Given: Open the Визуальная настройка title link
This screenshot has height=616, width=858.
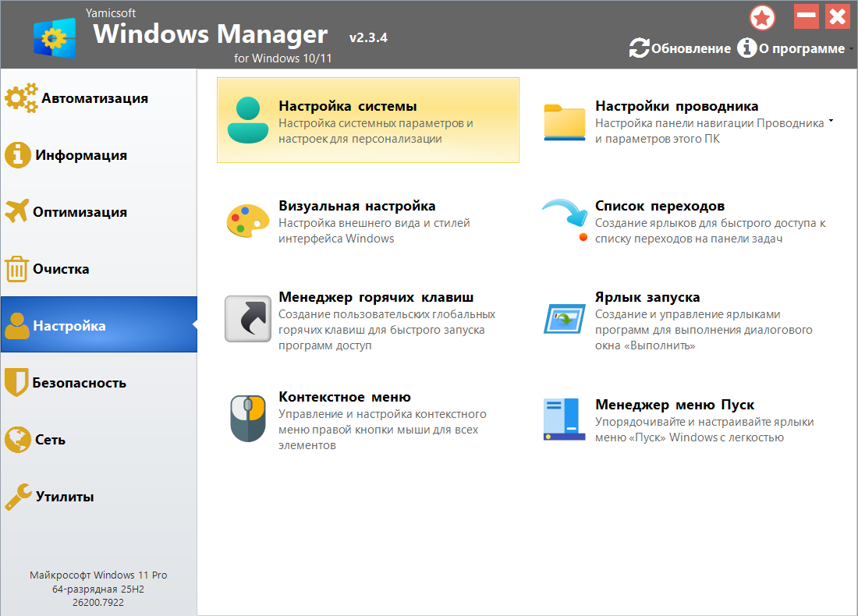Looking at the screenshot, I should pyautogui.click(x=356, y=206).
